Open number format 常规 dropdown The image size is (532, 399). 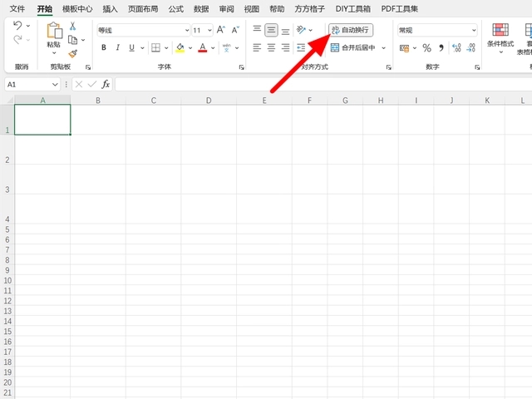coord(474,30)
